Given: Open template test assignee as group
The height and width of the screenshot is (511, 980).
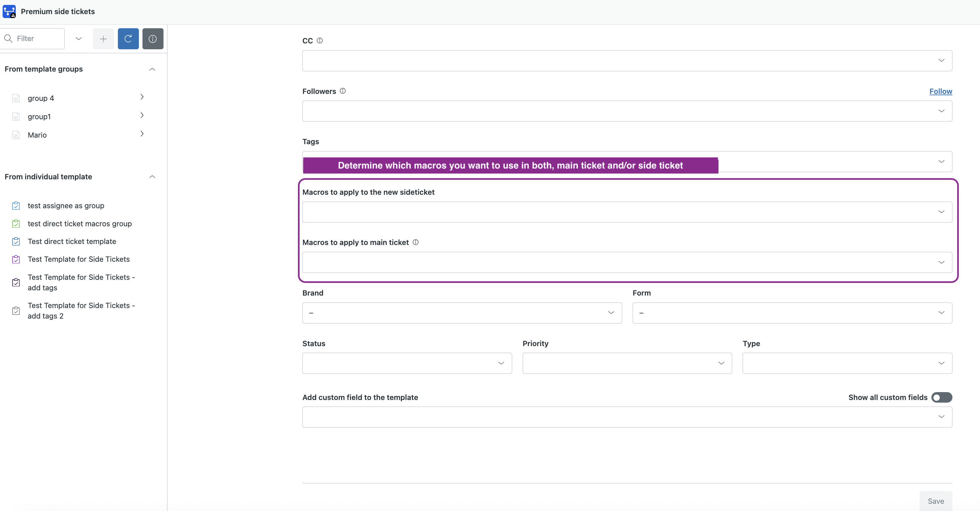Looking at the screenshot, I should click(66, 206).
